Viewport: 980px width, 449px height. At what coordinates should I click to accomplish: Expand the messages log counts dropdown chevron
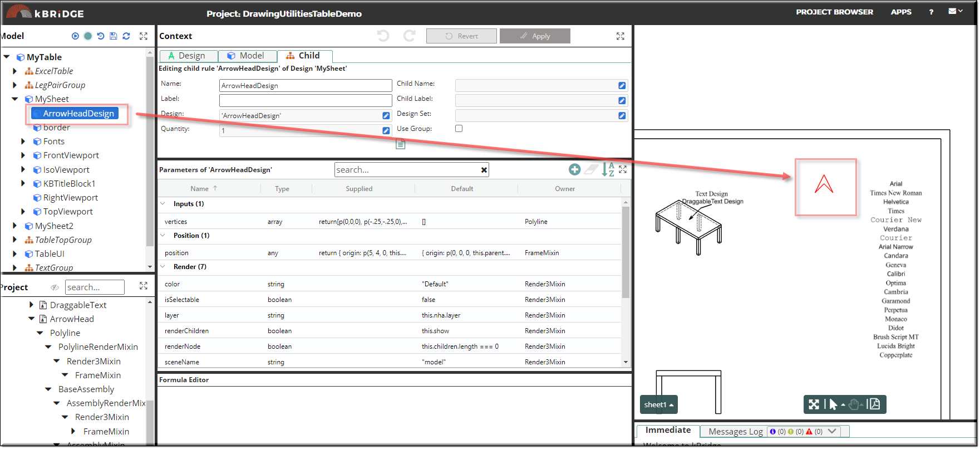(832, 431)
